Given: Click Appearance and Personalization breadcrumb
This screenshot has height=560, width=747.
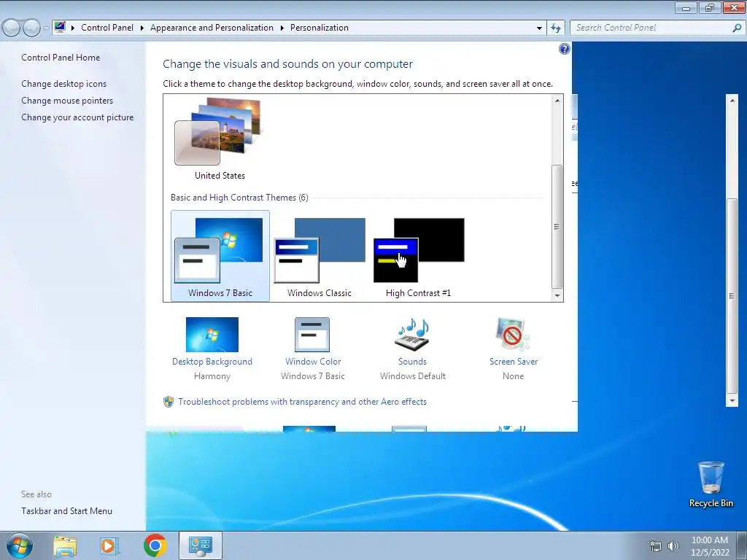Looking at the screenshot, I should pos(212,28).
